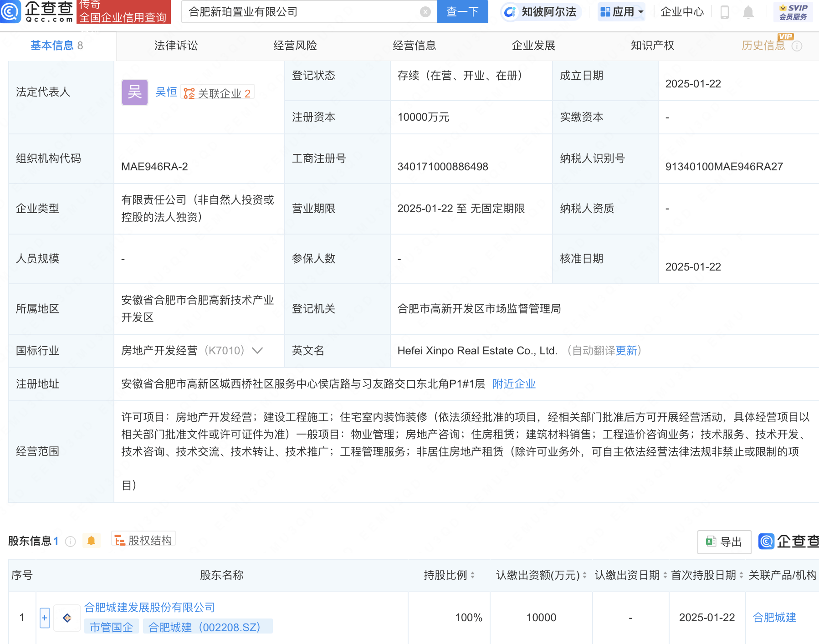
Task: Select 注册资本 value 10000万元
Action: tap(423, 117)
